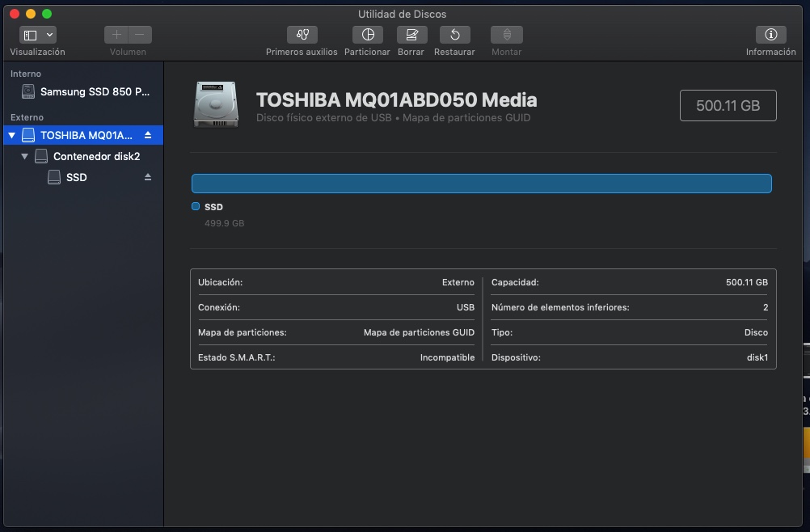This screenshot has height=532, width=810.
Task: Click the 500.11 GB capacity box
Action: (728, 106)
